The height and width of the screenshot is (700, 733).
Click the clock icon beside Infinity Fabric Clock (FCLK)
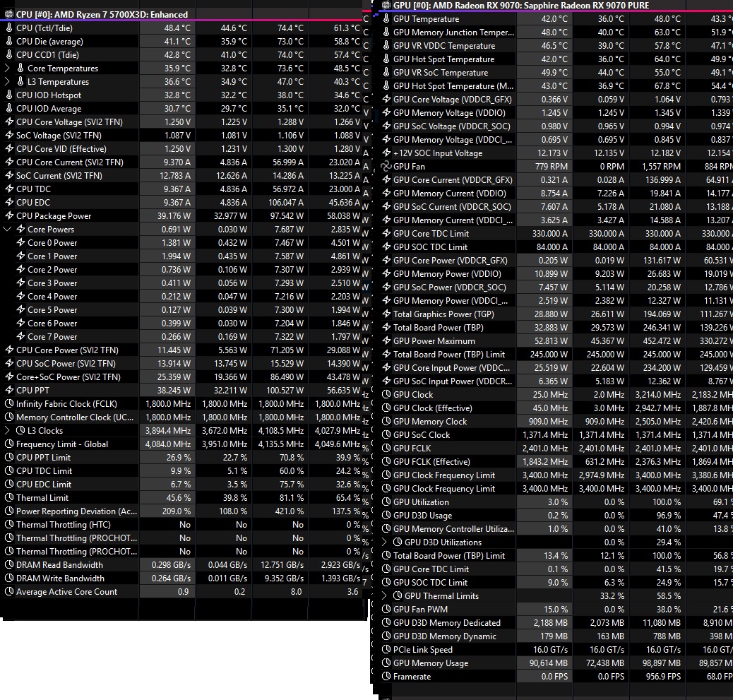click(x=9, y=404)
